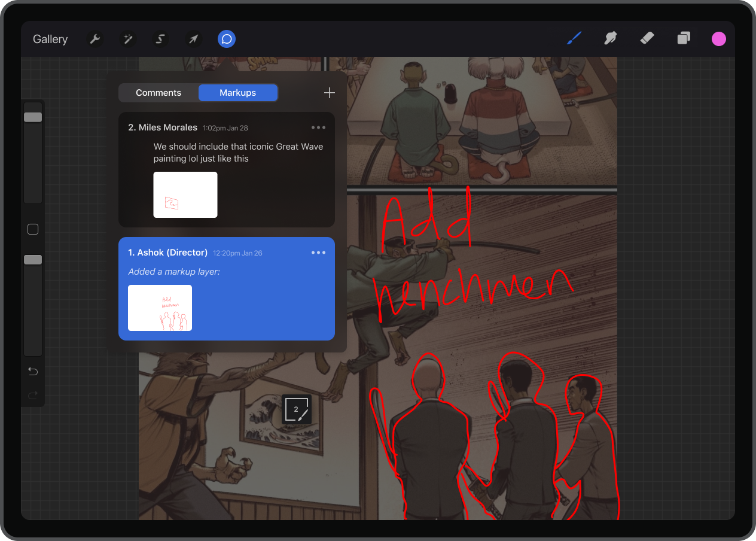Click the brush size slider handle
This screenshot has height=541, width=756.
(x=33, y=117)
